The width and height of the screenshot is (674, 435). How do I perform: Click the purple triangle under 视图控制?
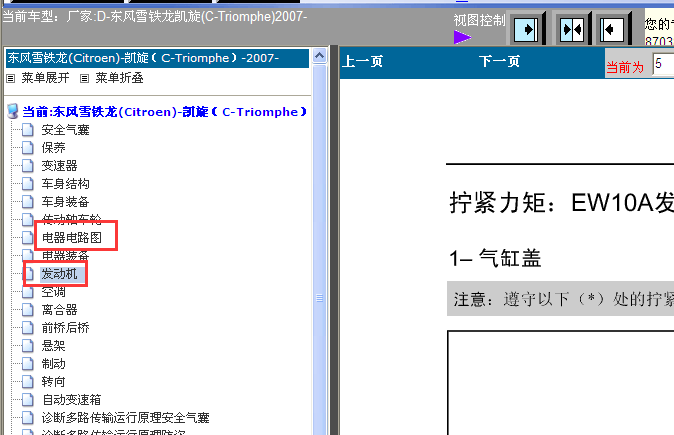pos(462,37)
